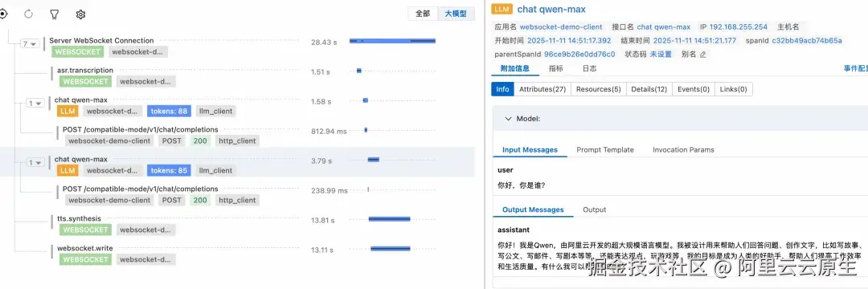Image resolution: width=868 pixels, height=289 pixels.
Task: Select the 大模型 view toggle
Action: tap(456, 14)
